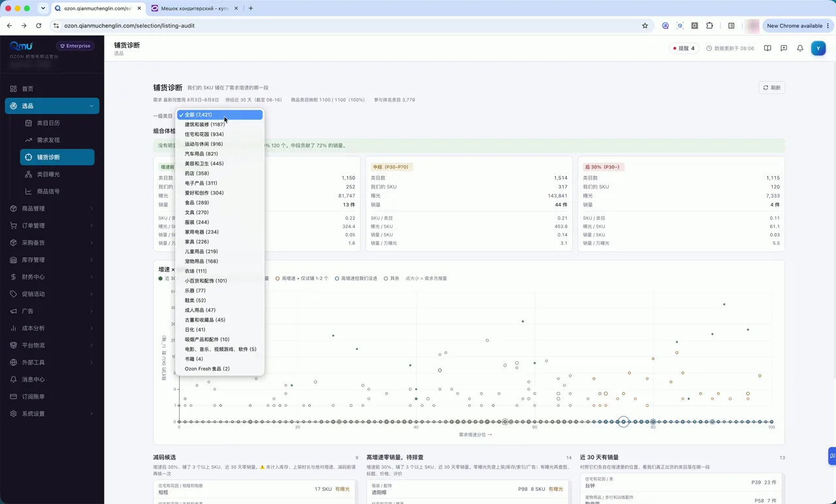Open 类目日历 calendar icon
The width and height of the screenshot is (836, 504).
pos(29,123)
